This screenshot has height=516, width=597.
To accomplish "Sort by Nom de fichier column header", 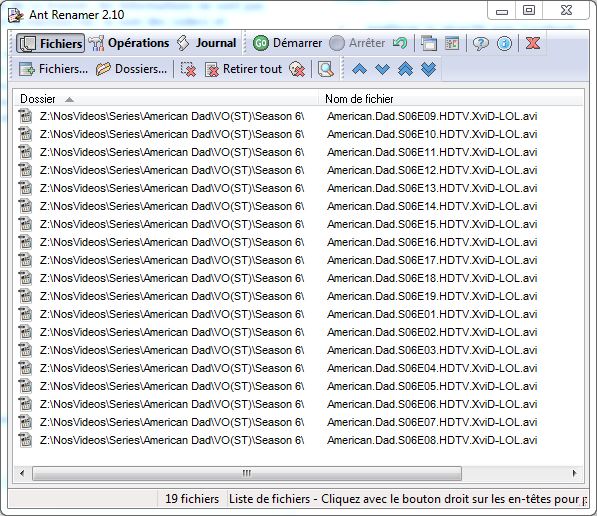I will click(x=451, y=99).
